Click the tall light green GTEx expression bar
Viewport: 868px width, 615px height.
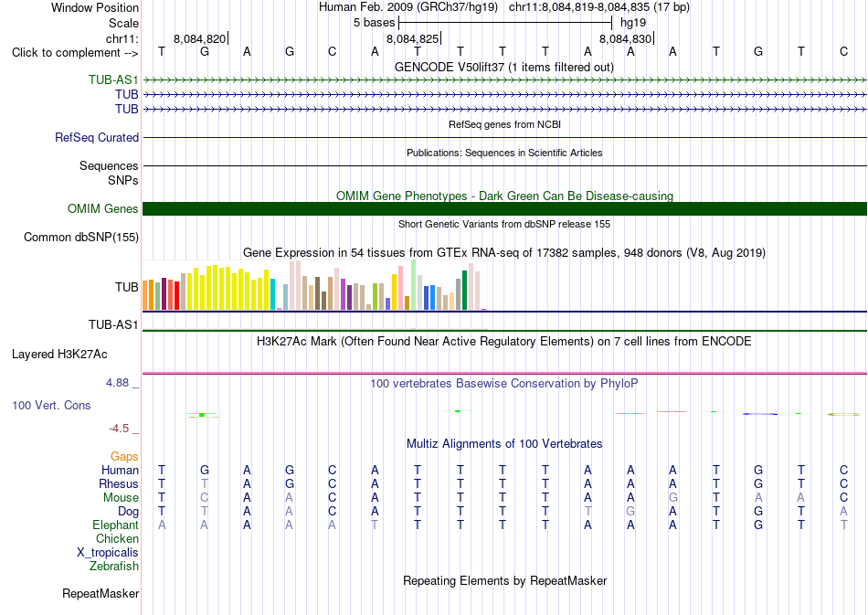click(x=414, y=284)
